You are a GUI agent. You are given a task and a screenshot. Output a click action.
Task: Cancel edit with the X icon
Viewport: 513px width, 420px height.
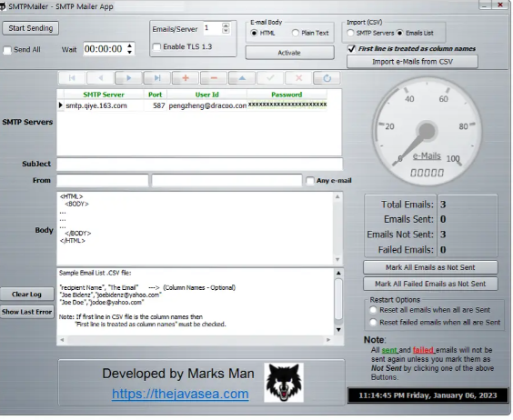coord(298,78)
